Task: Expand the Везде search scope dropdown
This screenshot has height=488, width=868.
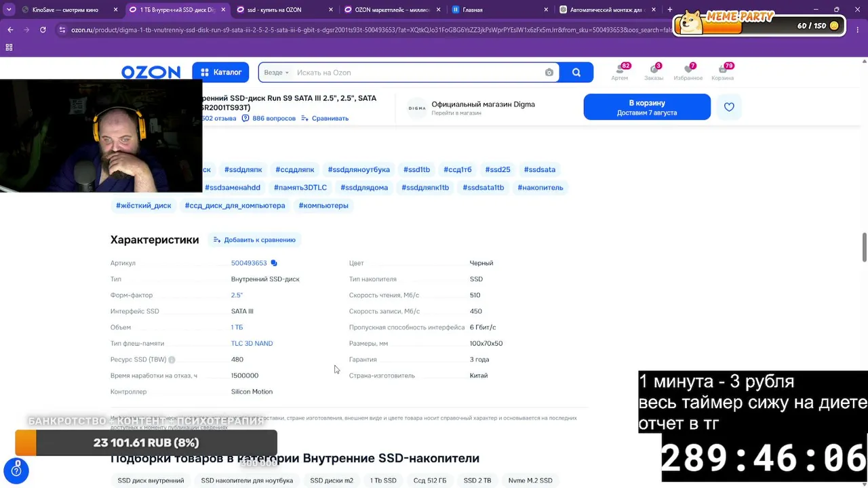Action: click(x=276, y=73)
